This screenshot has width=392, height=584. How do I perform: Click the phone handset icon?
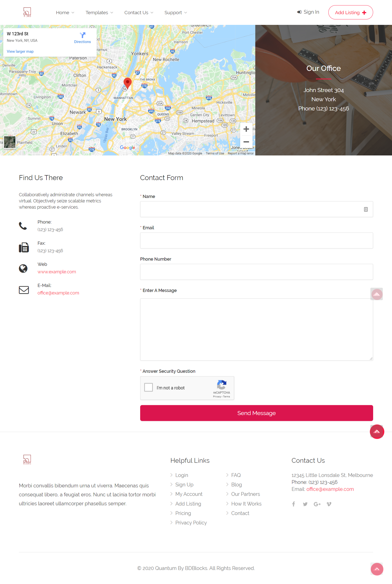(23, 226)
